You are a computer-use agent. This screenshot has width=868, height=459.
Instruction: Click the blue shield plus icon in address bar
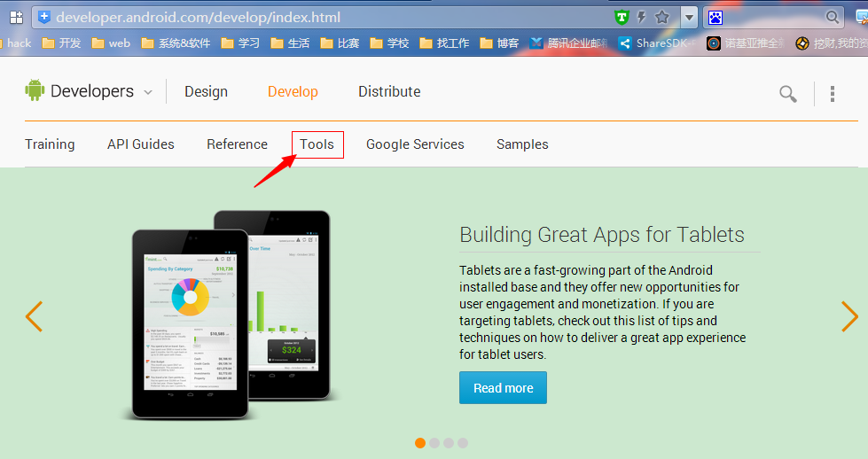coord(44,17)
